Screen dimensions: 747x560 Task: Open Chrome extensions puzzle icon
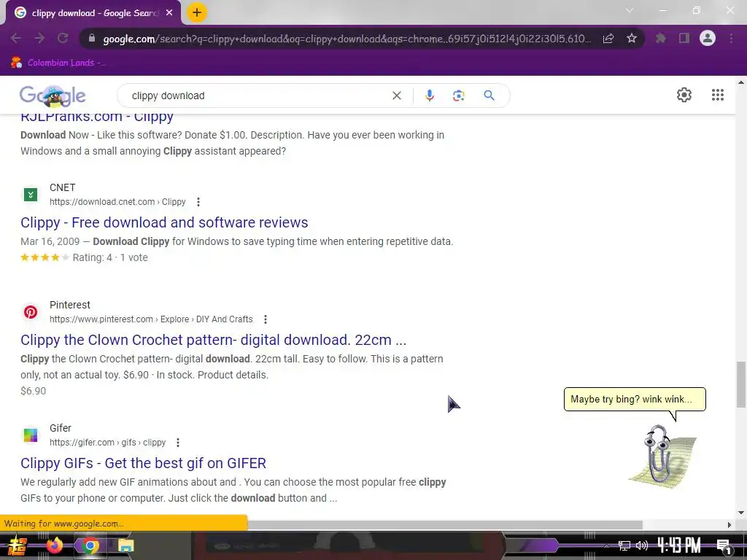point(661,38)
